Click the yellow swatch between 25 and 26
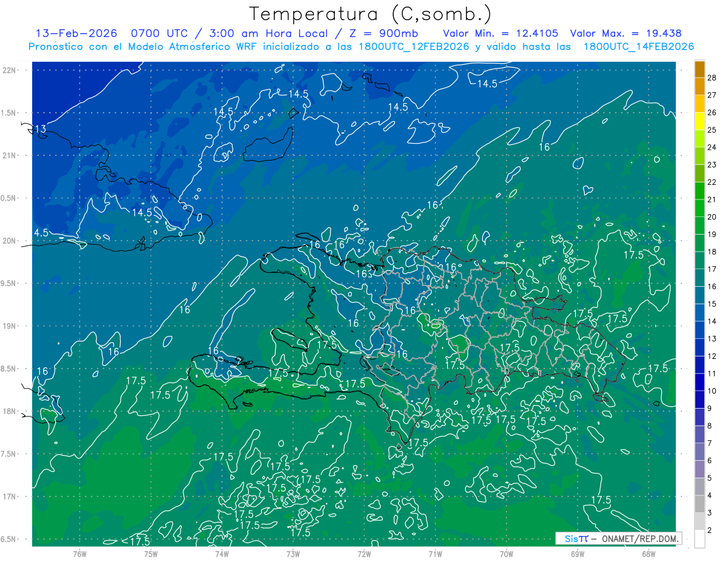Screen dimensions: 728x562 point(700,121)
